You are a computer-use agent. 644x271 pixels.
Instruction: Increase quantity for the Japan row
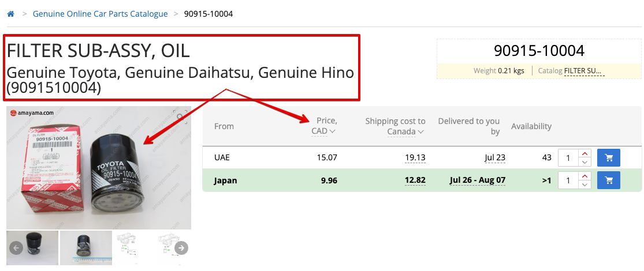click(x=585, y=176)
